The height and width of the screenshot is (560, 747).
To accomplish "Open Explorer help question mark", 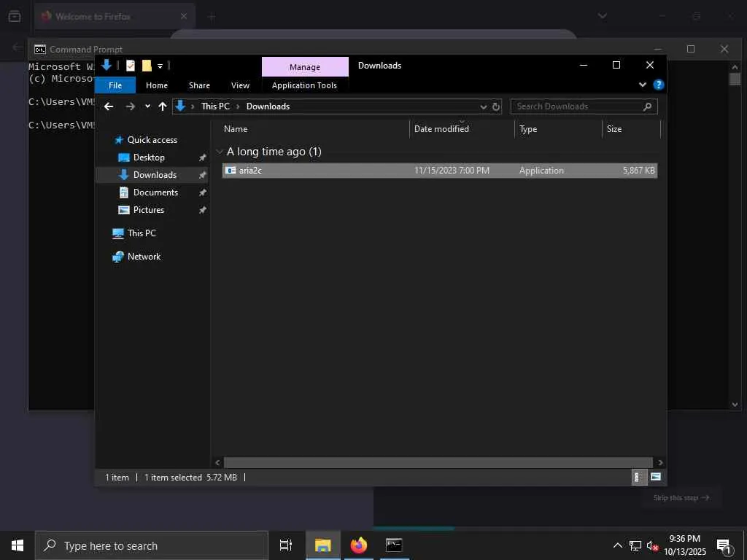I will 659,85.
